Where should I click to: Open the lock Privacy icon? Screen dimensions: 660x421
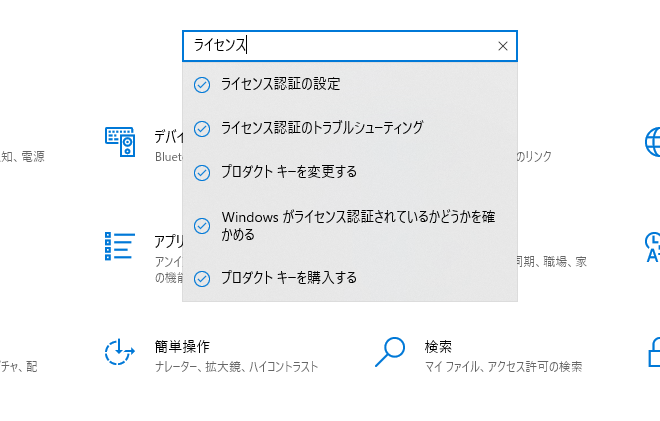(x=654, y=352)
